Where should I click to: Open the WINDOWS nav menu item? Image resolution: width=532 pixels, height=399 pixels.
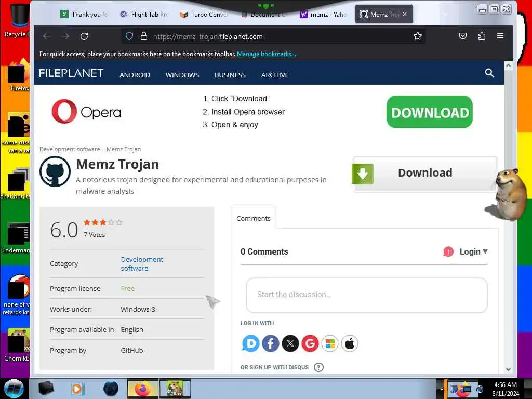point(182,75)
